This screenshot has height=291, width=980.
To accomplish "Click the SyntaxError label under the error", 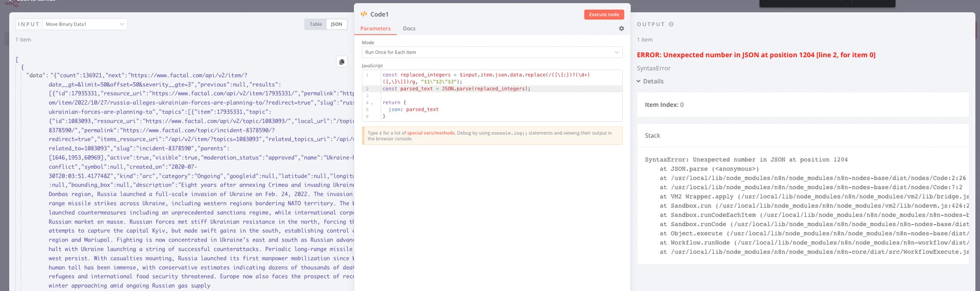I will [x=653, y=68].
